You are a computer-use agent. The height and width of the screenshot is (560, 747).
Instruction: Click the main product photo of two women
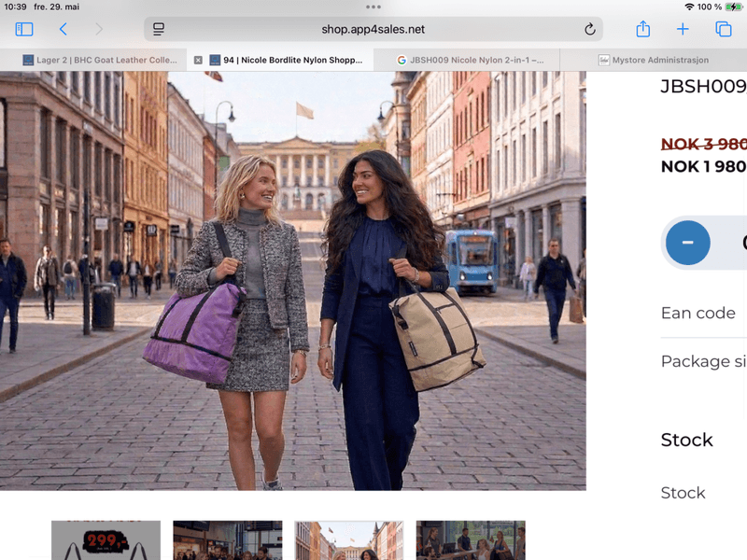[293, 281]
